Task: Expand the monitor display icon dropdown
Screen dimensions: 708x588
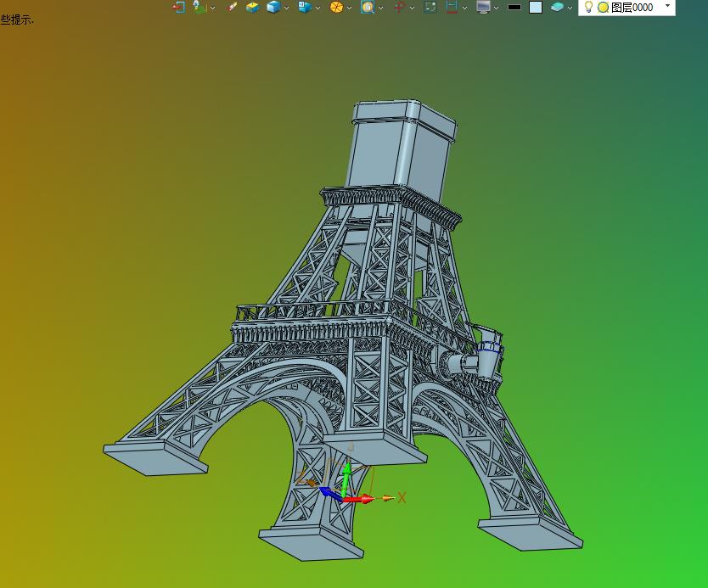Action: (x=497, y=8)
